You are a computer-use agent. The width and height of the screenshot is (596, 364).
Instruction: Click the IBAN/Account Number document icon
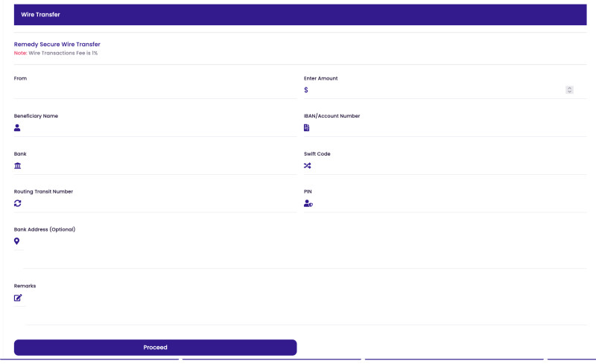[x=306, y=128]
